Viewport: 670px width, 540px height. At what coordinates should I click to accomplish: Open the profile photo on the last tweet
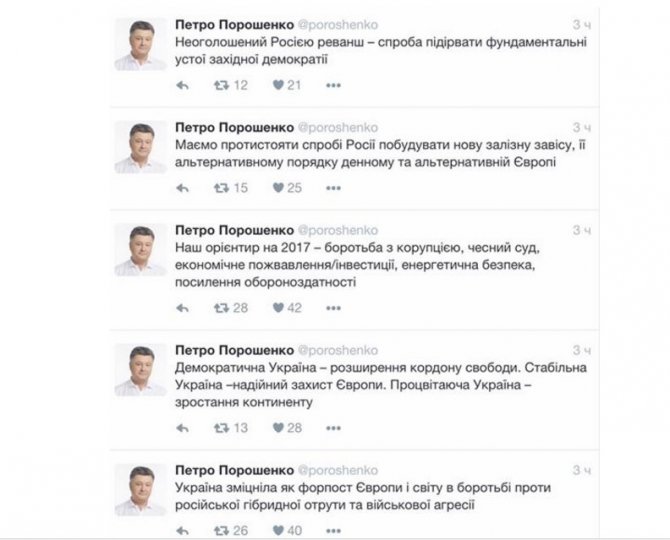140,490
